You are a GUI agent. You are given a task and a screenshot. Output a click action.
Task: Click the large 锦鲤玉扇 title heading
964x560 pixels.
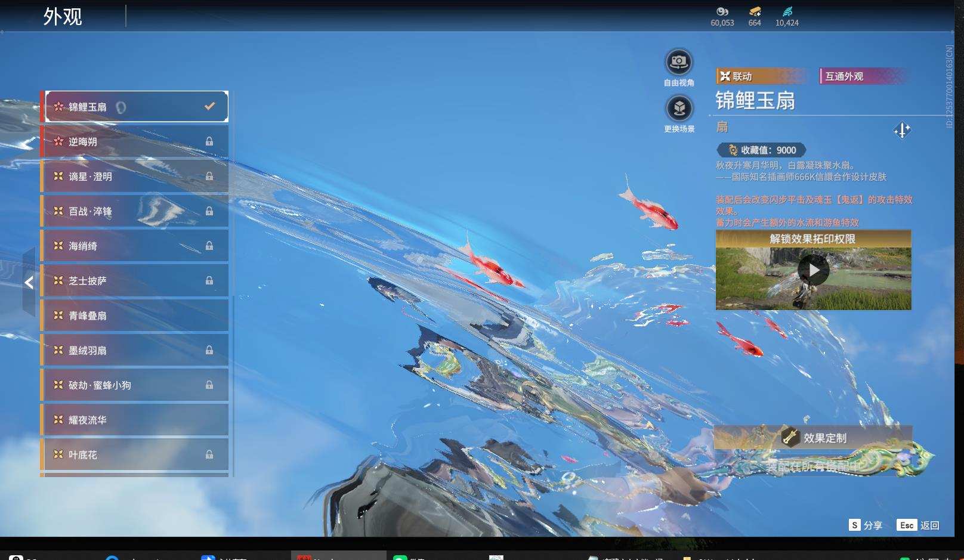755,101
